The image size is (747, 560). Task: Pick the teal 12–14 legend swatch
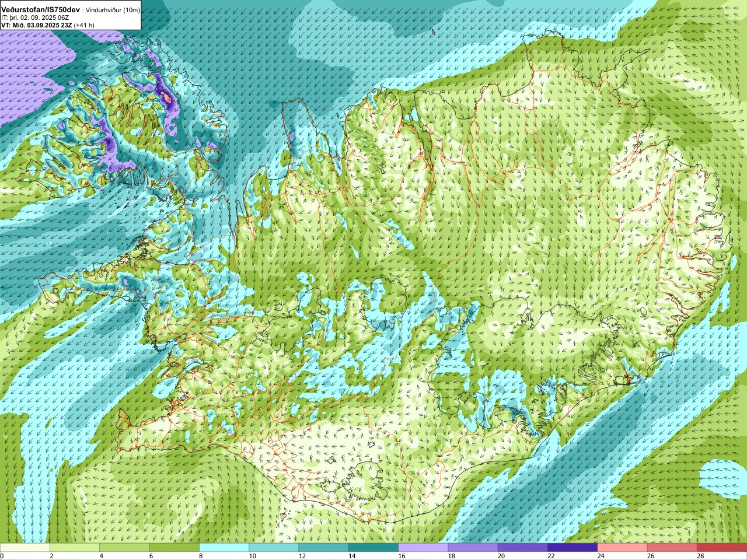pos(324,548)
